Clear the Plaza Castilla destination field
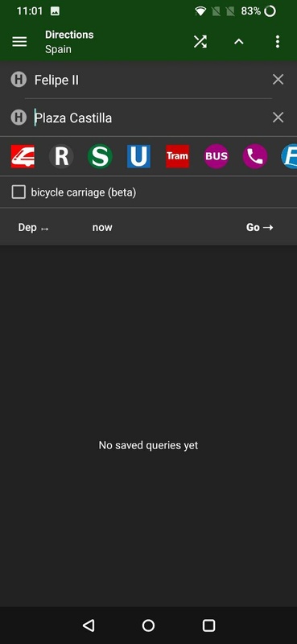 (278, 118)
